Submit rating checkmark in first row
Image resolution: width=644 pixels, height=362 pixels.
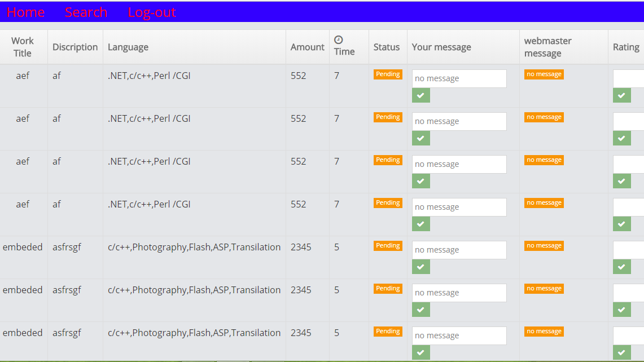(x=621, y=96)
